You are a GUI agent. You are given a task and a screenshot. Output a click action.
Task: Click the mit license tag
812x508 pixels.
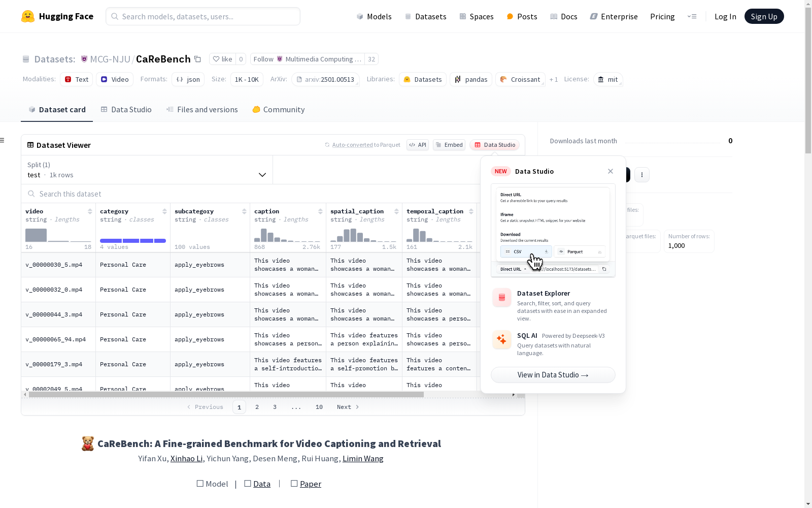[x=608, y=79]
